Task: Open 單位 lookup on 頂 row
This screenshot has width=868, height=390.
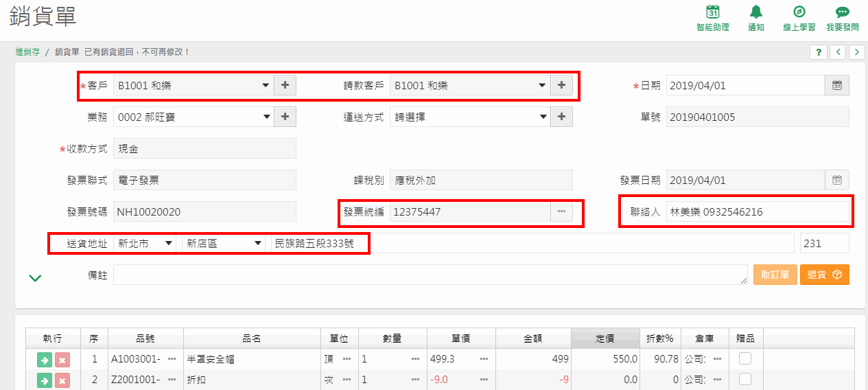Action: click(x=347, y=359)
